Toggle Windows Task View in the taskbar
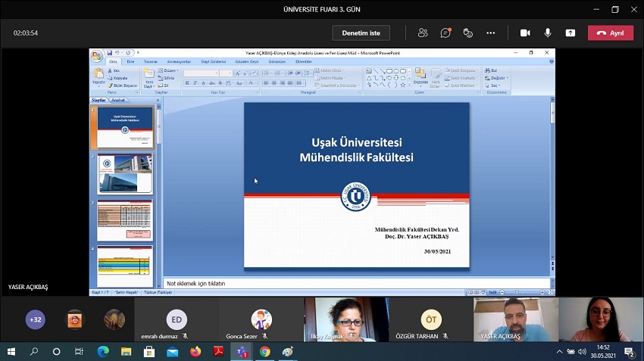This screenshot has width=644, height=361. [x=80, y=352]
